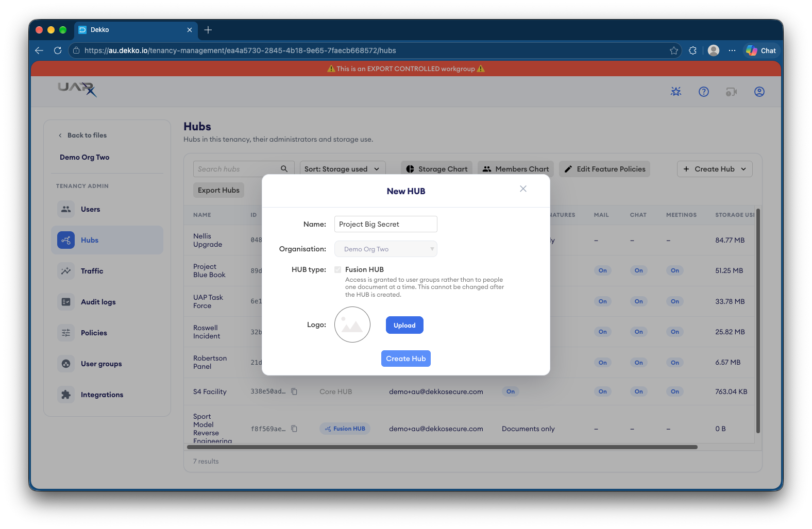The width and height of the screenshot is (812, 529).
Task: Toggle Chat On for S4 Facility
Action: 639,391
